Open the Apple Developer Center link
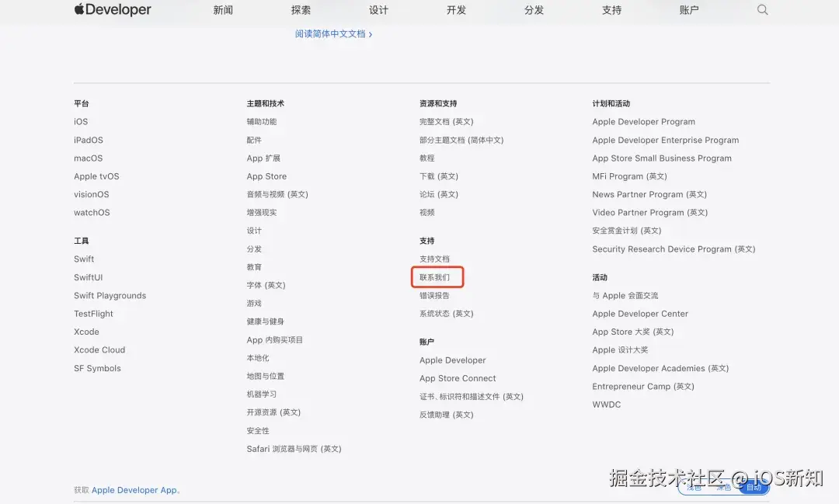The width and height of the screenshot is (839, 504). tap(640, 314)
